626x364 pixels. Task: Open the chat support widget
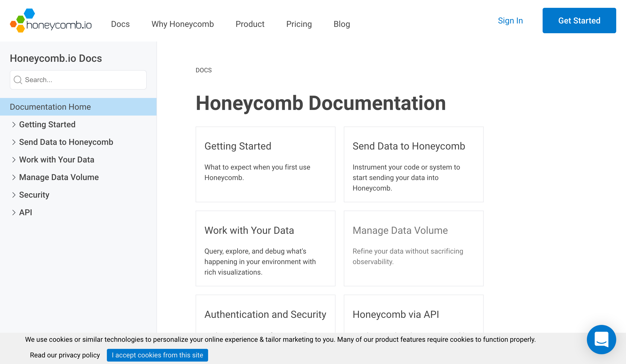pyautogui.click(x=601, y=339)
